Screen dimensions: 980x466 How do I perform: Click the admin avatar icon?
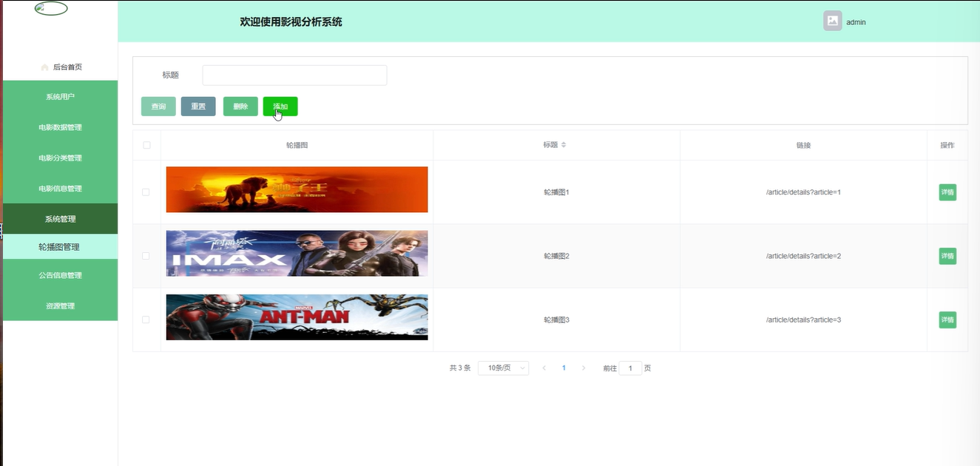pos(832,21)
